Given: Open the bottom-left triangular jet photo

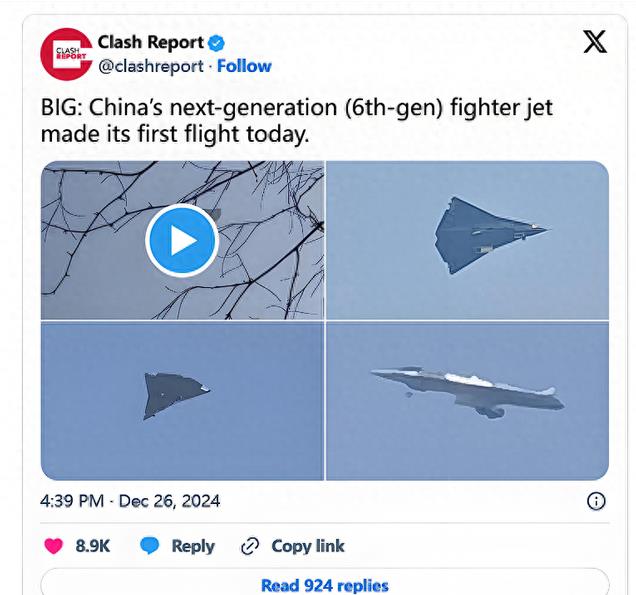Looking at the screenshot, I should coord(182,402).
